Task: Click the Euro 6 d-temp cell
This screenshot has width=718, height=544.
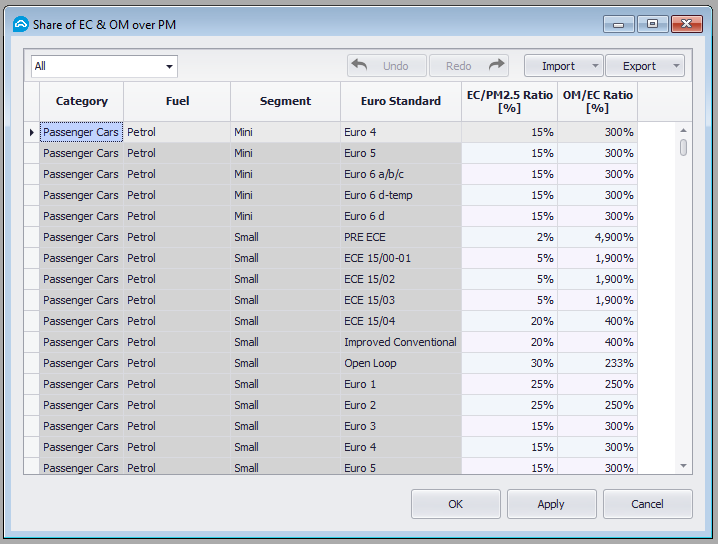Action: click(401, 195)
